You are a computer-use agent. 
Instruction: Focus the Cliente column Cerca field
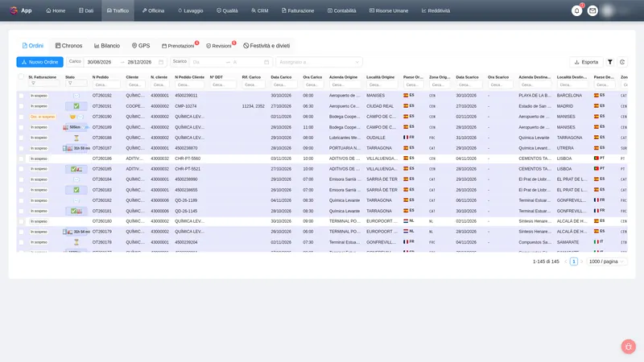[x=135, y=84]
